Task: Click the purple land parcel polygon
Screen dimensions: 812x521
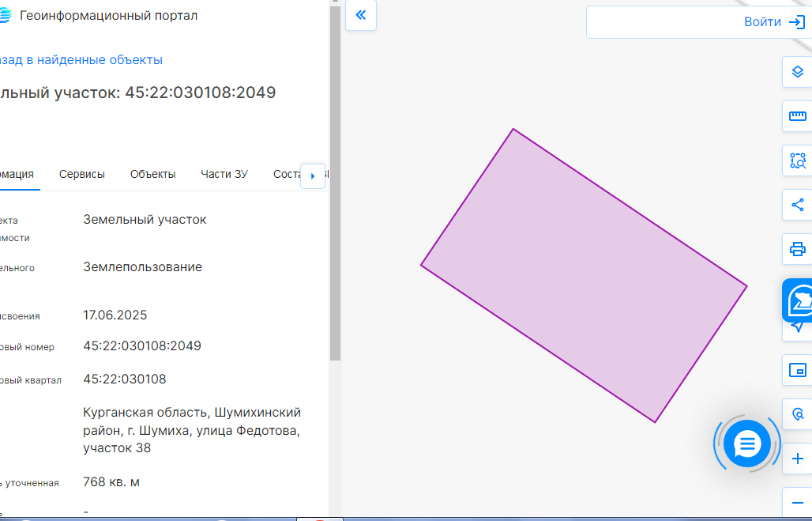Action: (584, 275)
